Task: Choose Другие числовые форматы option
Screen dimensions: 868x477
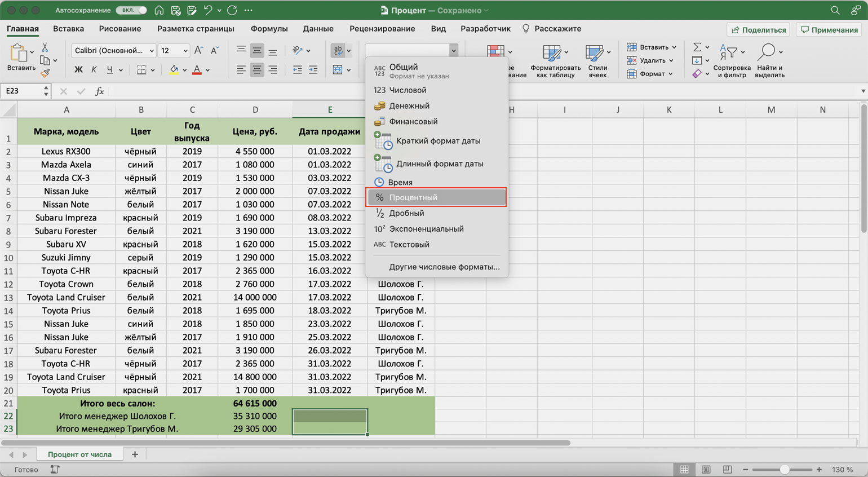Action: tap(444, 267)
